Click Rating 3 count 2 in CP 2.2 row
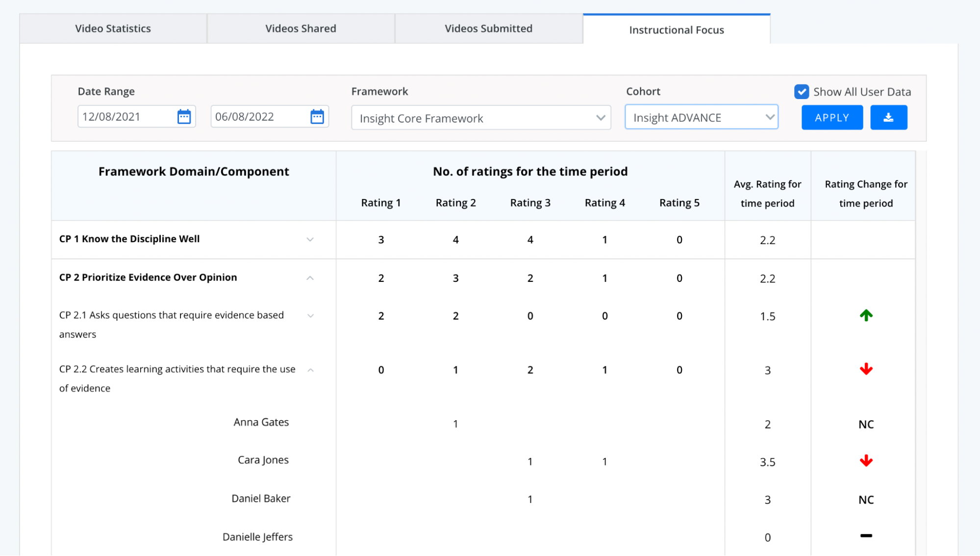The width and height of the screenshot is (980, 556). (530, 370)
